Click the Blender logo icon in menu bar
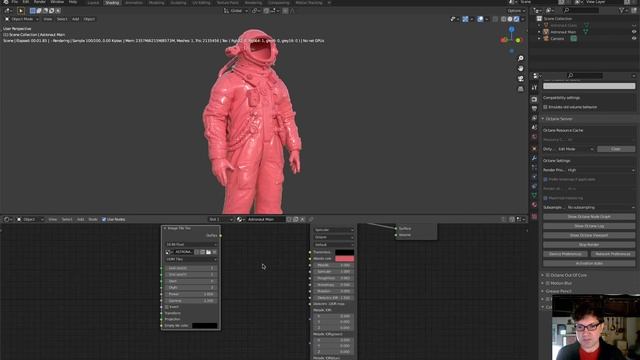640x360 pixels. (5, 2)
